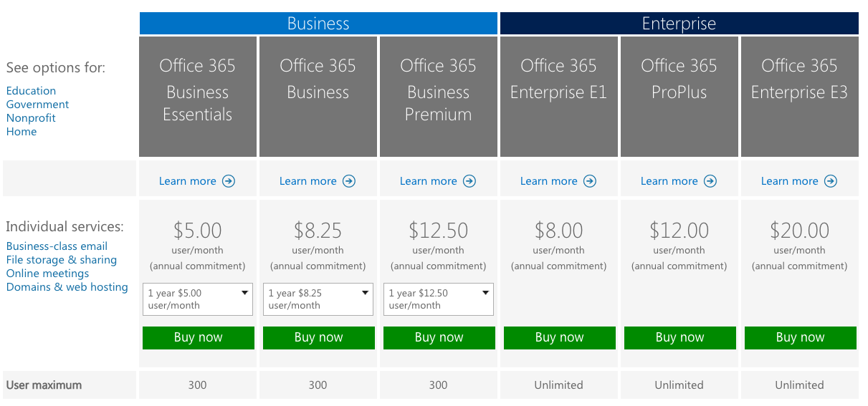Buy now the $5.00 Business Essentials plan
Viewport: 868px width, 406px height.
(199, 338)
